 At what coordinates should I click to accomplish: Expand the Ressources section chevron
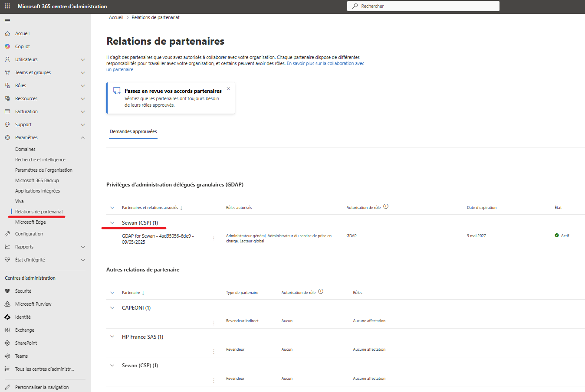83,98
